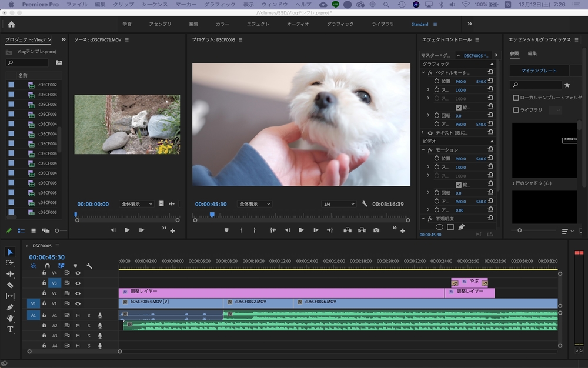Click the template thumbnail size slider
This screenshot has width=588, height=368.
pyautogui.click(x=519, y=230)
